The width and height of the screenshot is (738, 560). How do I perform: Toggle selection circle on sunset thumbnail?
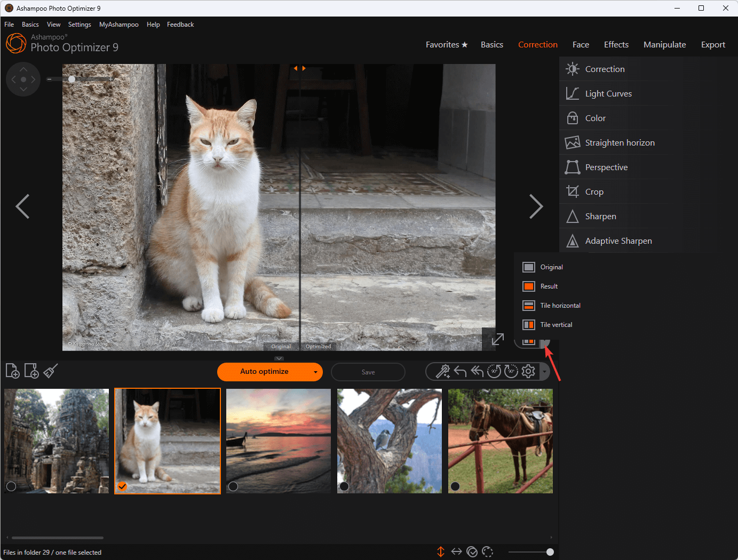(x=233, y=486)
